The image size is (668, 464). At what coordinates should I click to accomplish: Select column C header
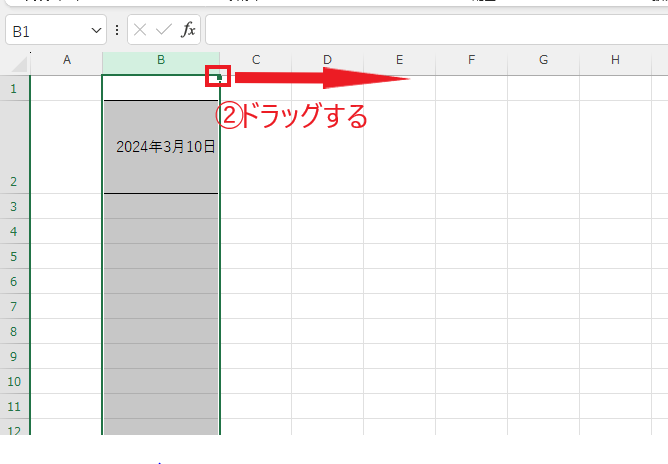[256, 60]
